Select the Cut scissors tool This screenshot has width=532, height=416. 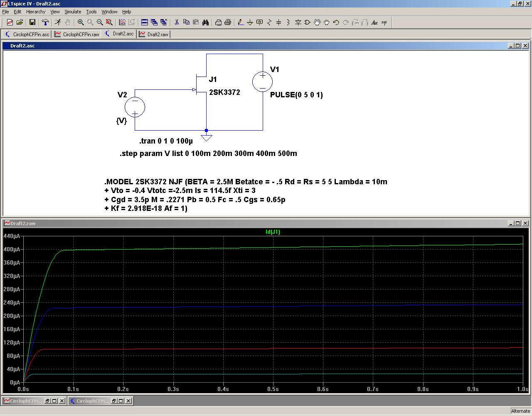(176, 22)
